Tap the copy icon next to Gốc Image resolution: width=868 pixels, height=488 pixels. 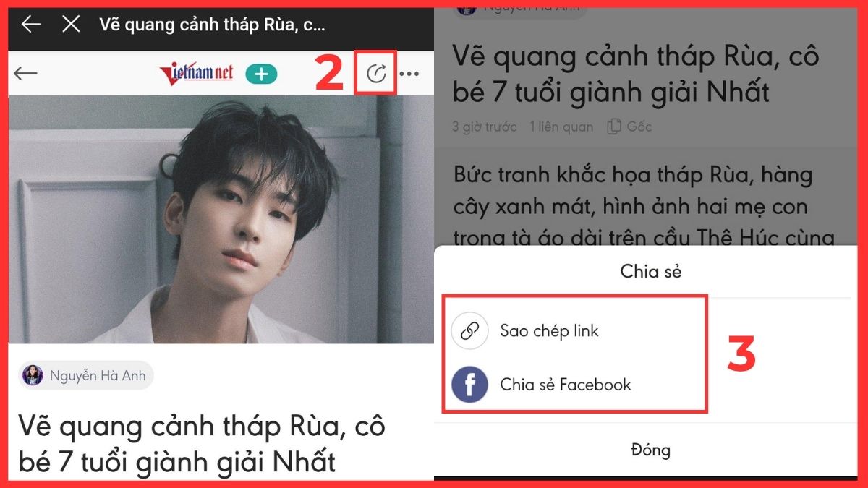[613, 127]
